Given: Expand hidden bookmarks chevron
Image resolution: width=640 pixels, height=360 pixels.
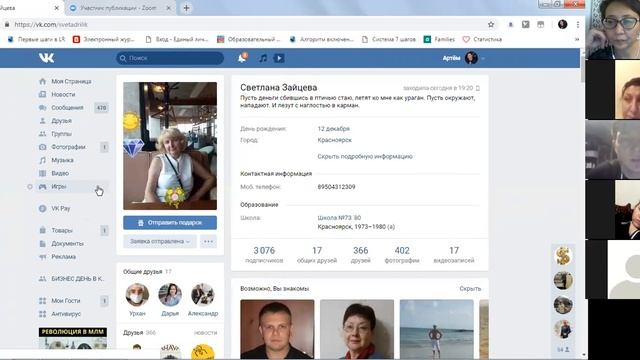Looking at the screenshot, I should click(577, 40).
